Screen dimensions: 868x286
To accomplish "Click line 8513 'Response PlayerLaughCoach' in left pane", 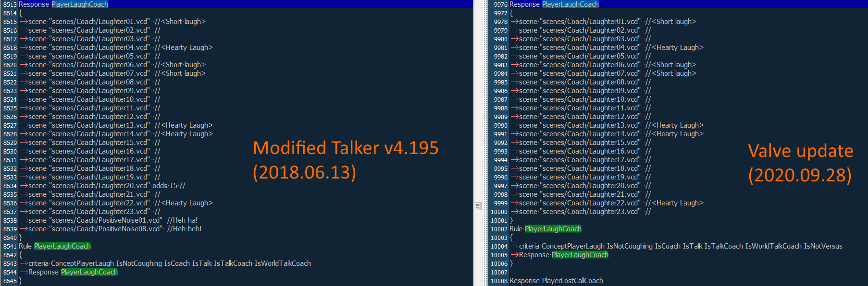I will pyautogui.click(x=63, y=4).
